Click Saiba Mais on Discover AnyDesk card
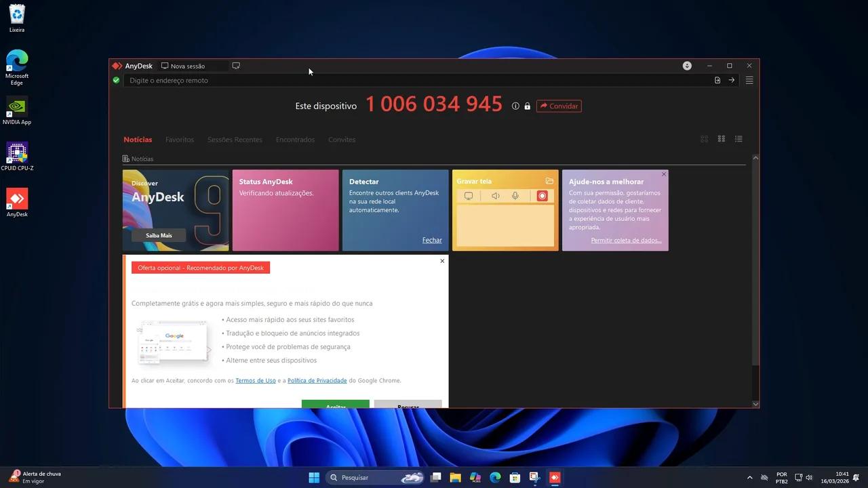 click(x=159, y=235)
